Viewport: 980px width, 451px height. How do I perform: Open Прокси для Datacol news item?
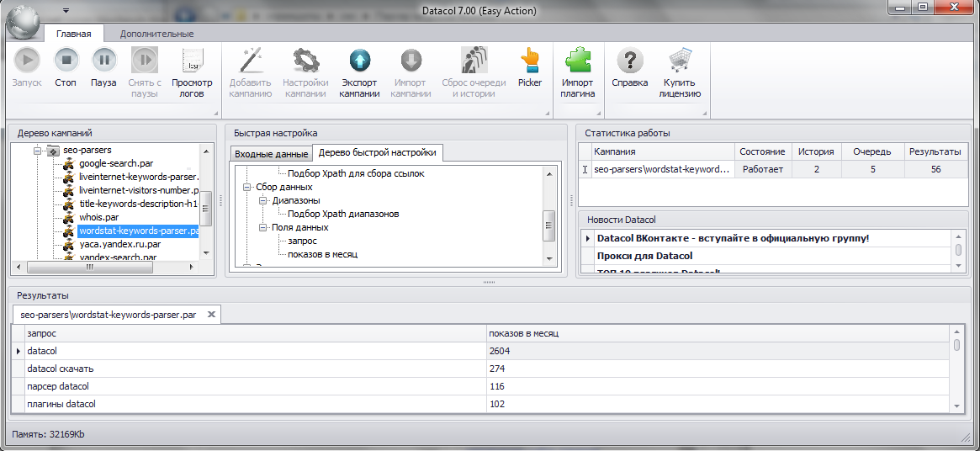coord(644,256)
